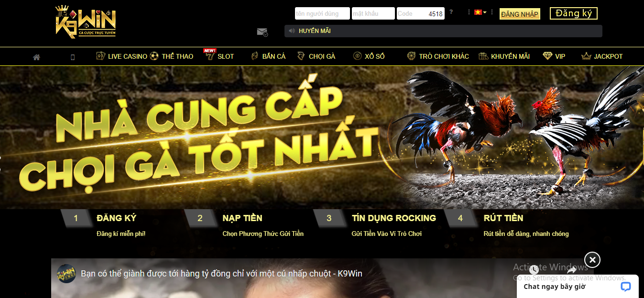Focus the mật khẩu password field

pyautogui.click(x=373, y=13)
